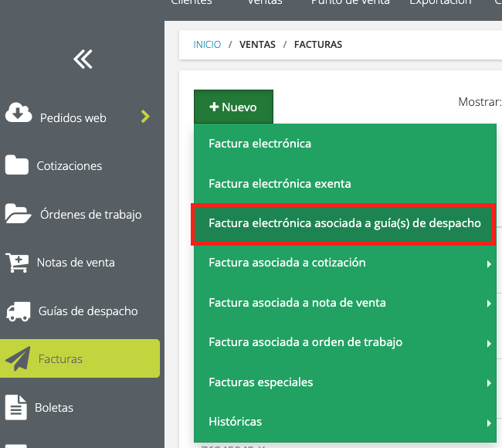
Task: Click the FACTURAS breadcrumb
Action: [318, 45]
